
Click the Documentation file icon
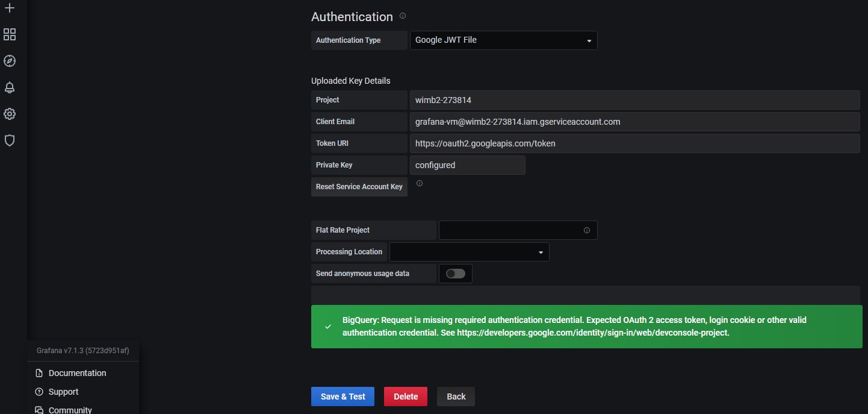coord(39,373)
